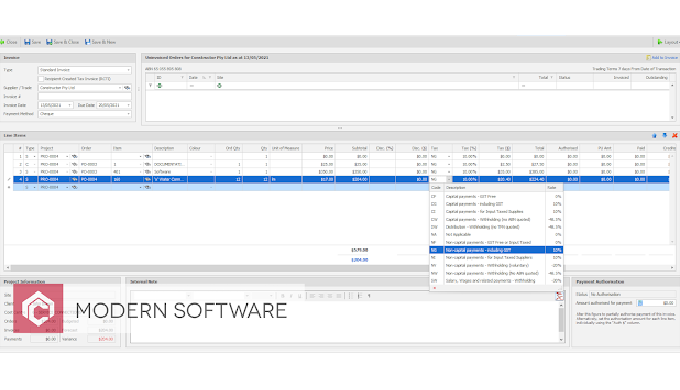Click the Close toolbar button
The width and height of the screenshot is (680, 390).
(9, 42)
